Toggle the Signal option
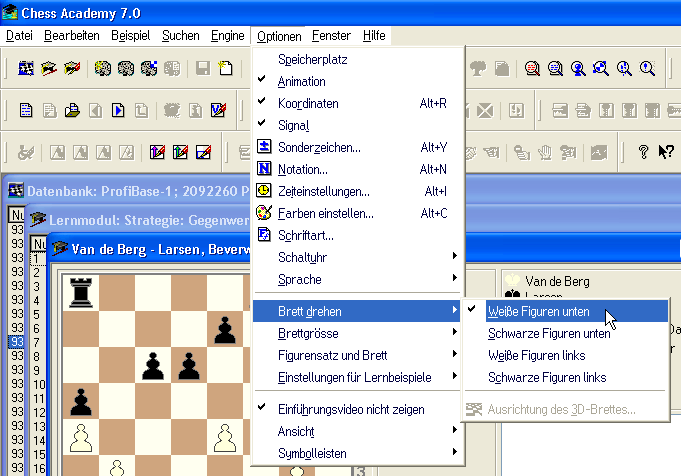The height and width of the screenshot is (476, 681). pos(358,126)
